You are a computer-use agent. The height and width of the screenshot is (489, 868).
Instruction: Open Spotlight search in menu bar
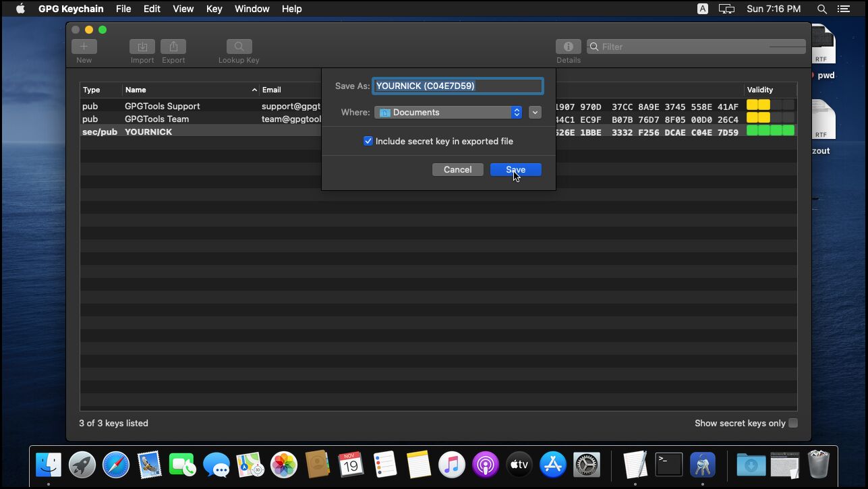click(x=821, y=9)
